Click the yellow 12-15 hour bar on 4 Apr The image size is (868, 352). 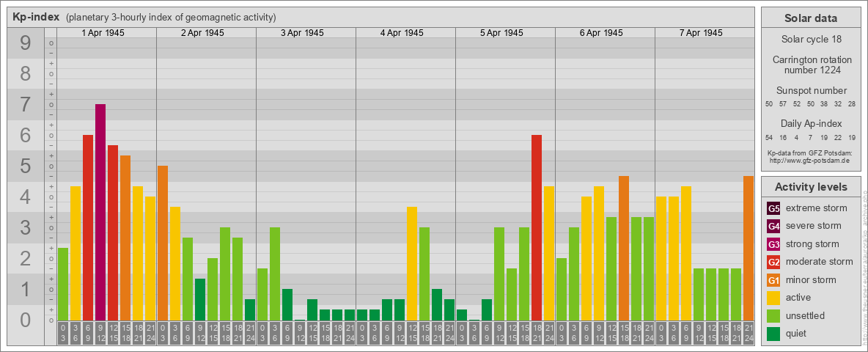[x=412, y=264]
